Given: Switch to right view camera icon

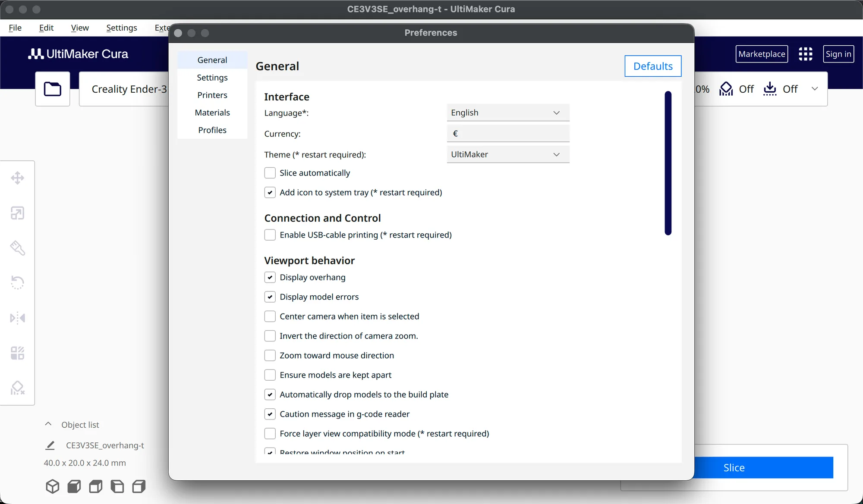Looking at the screenshot, I should [x=139, y=486].
